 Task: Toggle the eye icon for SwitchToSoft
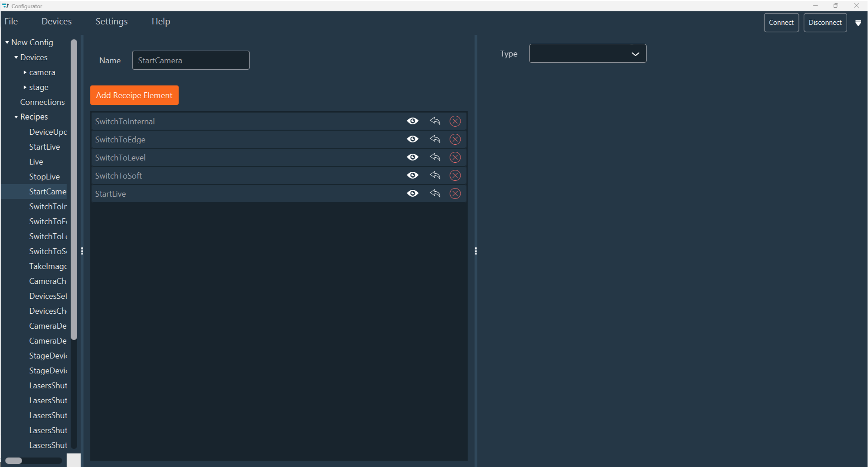[412, 175]
